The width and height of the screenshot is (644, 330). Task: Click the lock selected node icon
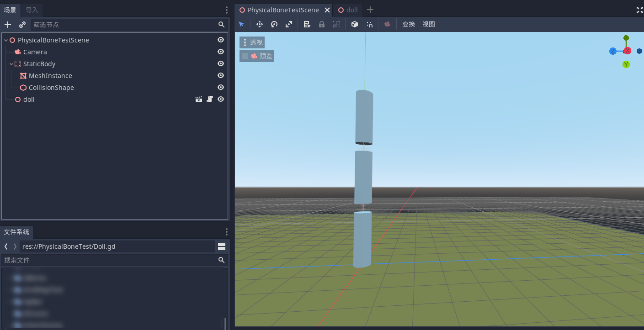322,24
